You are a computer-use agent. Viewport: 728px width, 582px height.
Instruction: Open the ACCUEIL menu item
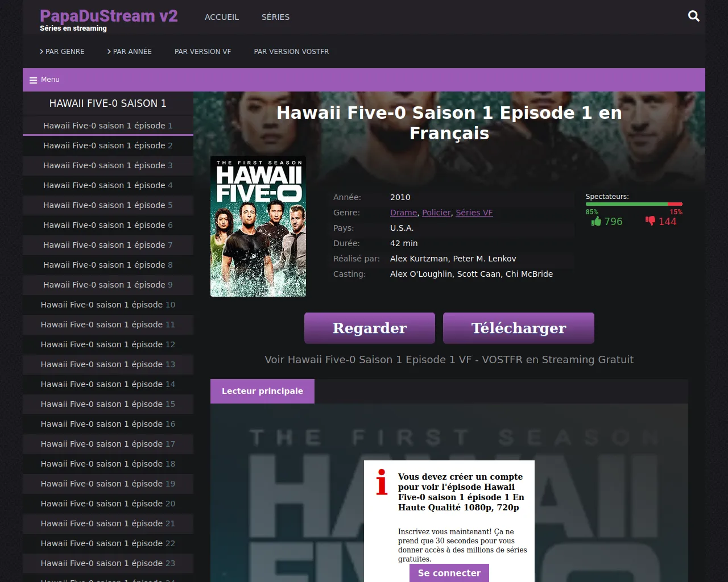(222, 17)
